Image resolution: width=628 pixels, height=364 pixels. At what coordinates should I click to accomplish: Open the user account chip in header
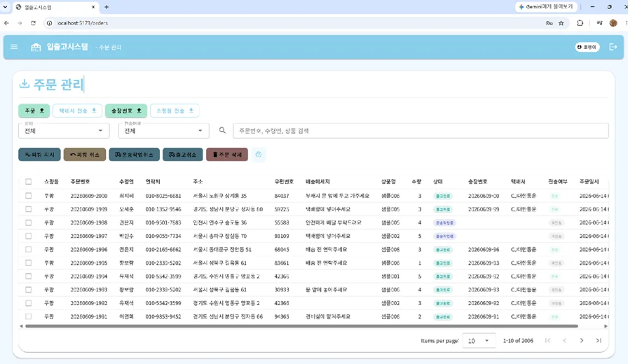[x=587, y=47]
